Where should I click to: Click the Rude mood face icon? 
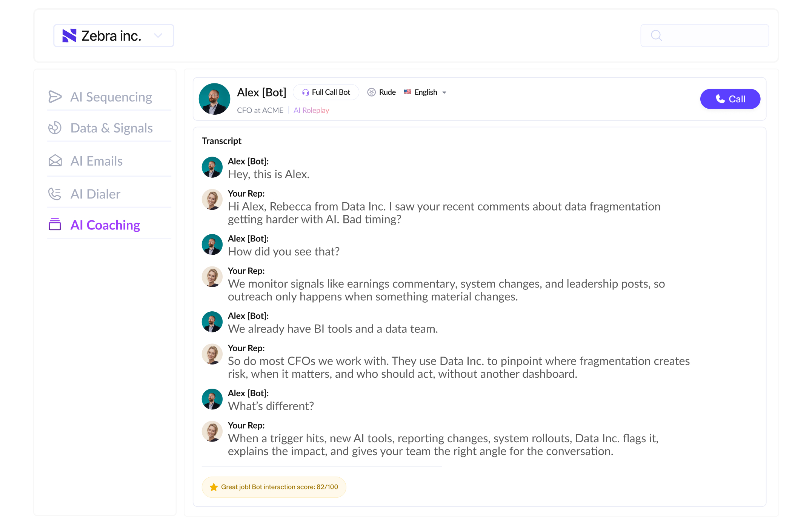pyautogui.click(x=372, y=92)
